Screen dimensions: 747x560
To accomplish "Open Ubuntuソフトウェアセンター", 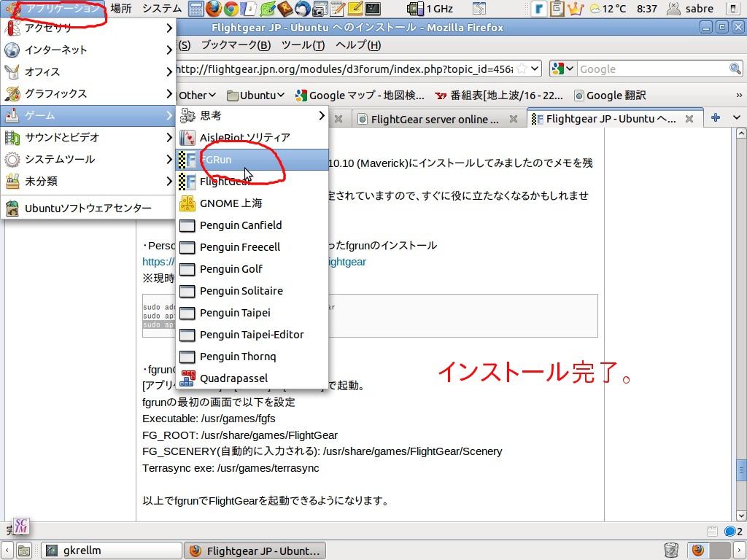I will coord(88,208).
